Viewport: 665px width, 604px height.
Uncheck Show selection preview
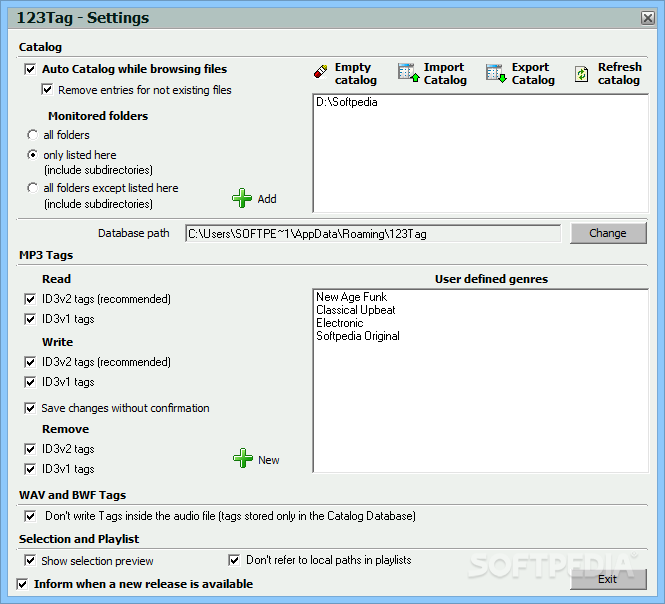tap(30, 560)
